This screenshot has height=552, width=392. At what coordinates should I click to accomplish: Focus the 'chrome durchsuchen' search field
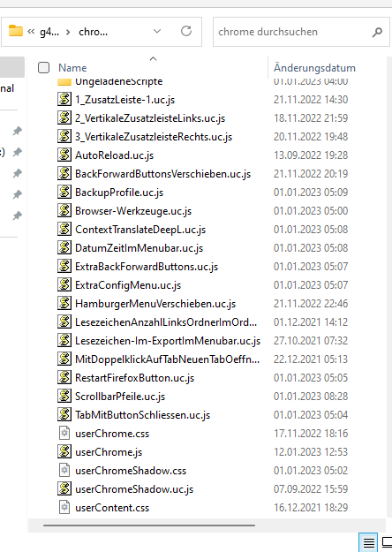(x=294, y=32)
